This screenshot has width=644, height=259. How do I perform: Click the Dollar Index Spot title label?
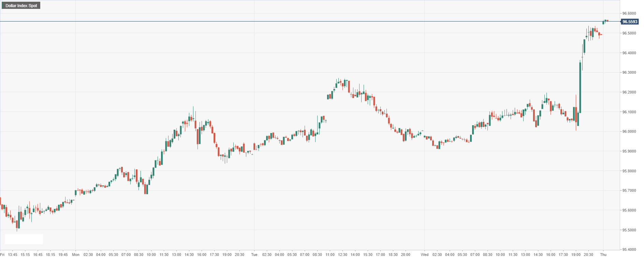pos(21,5)
